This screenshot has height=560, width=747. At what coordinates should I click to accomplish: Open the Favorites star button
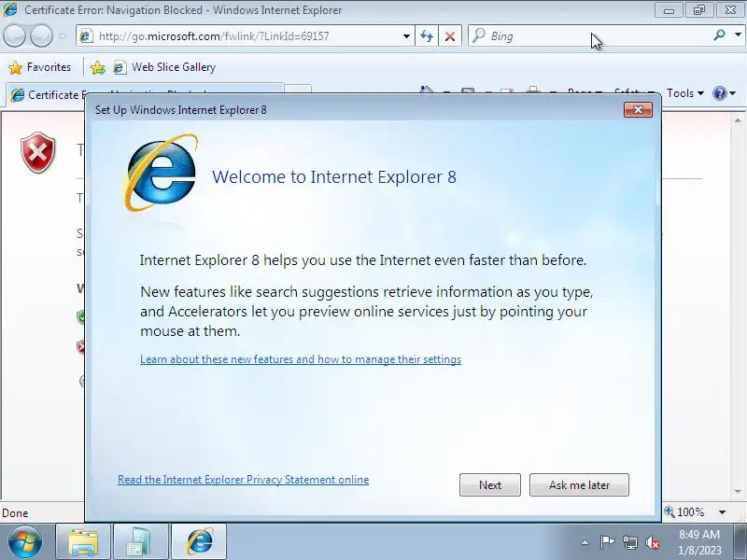tap(40, 67)
